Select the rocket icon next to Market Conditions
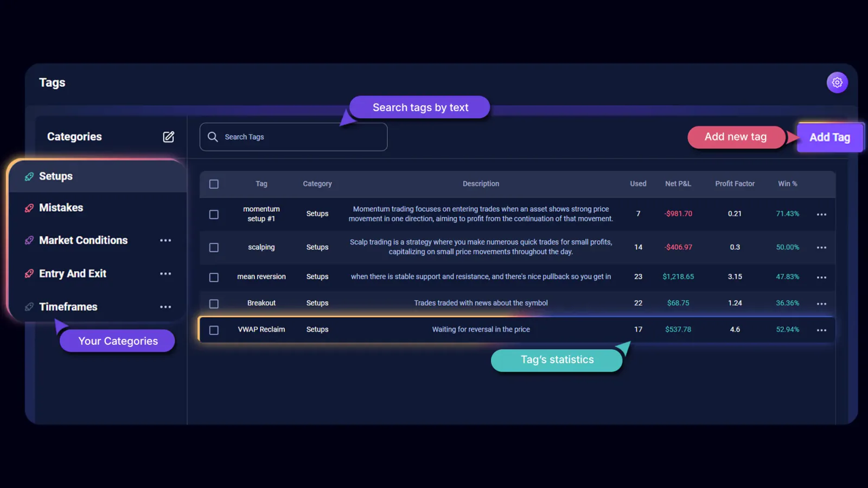Screen dimensions: 868x488 click(29, 240)
